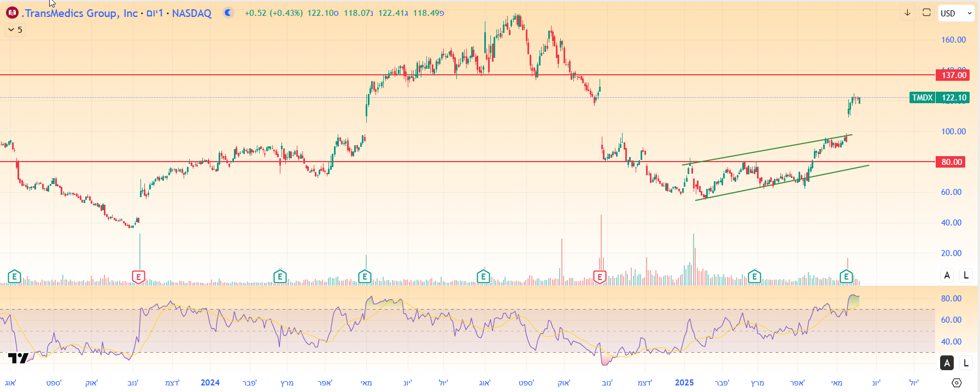
Task: Toggle auto scale A on the price pane
Action: pyautogui.click(x=947, y=275)
